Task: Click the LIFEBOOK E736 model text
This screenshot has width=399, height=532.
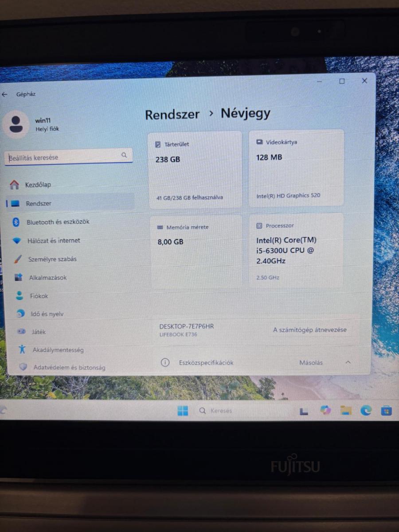Action: (x=178, y=335)
